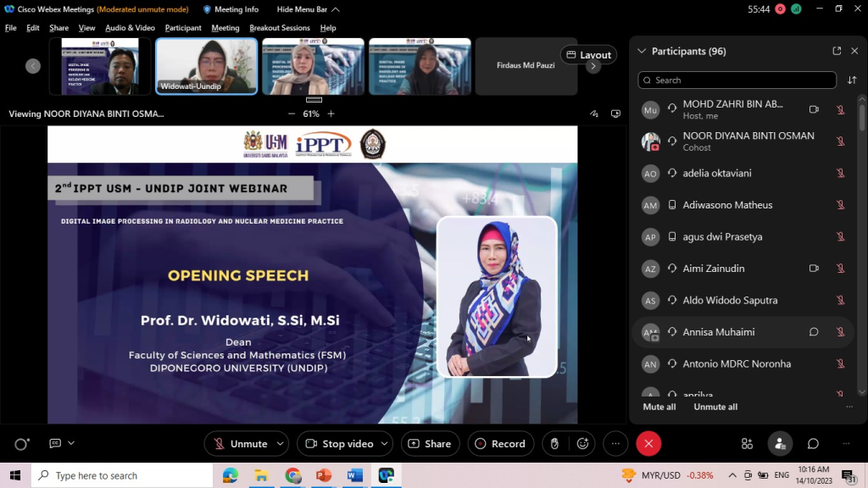Open the Apps grid icon
The width and height of the screenshot is (868, 488).
click(747, 443)
